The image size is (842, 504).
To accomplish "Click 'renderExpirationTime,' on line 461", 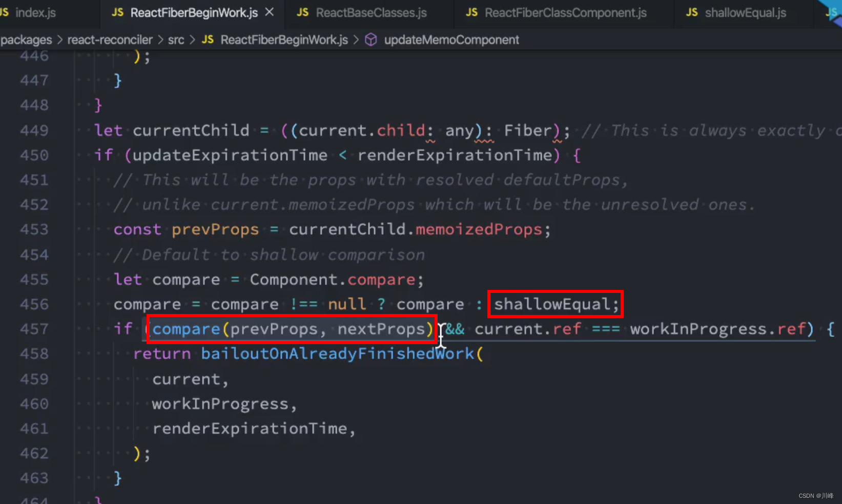I will (x=254, y=429).
